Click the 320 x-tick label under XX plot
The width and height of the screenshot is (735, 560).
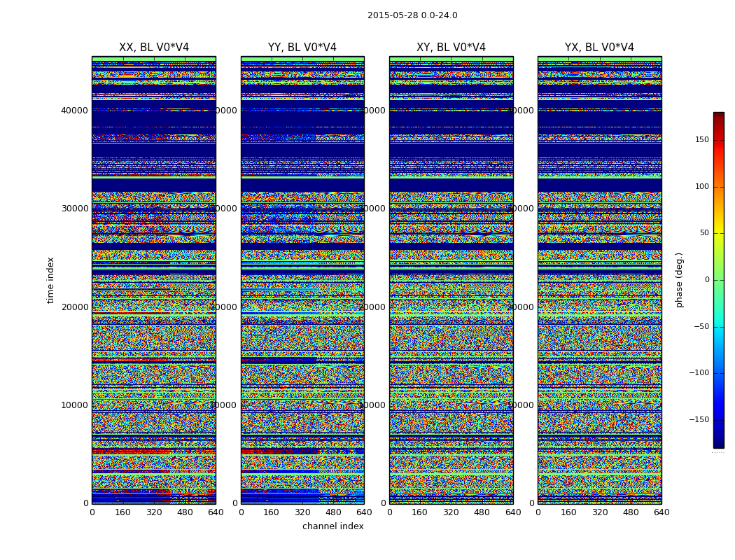(154, 512)
